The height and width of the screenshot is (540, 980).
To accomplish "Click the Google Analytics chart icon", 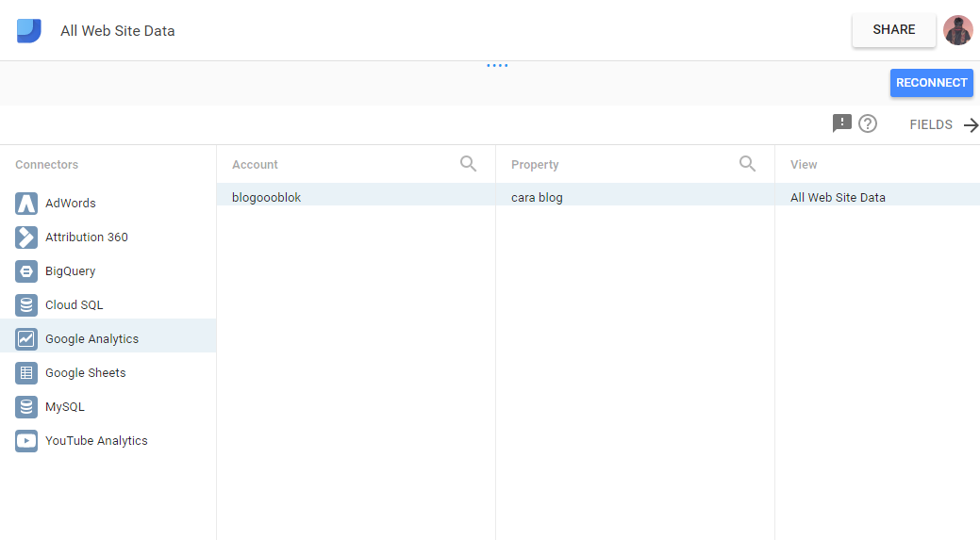I will pos(26,339).
